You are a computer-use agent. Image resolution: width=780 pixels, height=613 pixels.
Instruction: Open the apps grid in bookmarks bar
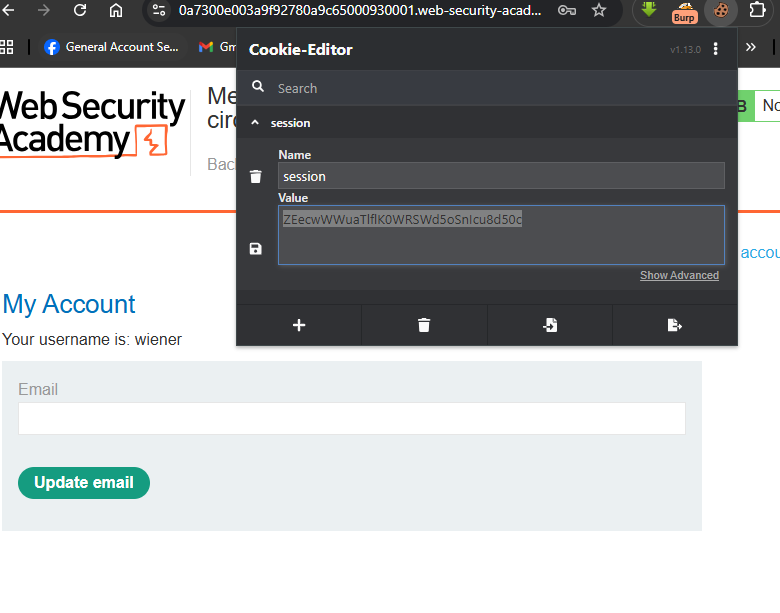click(x=6, y=47)
